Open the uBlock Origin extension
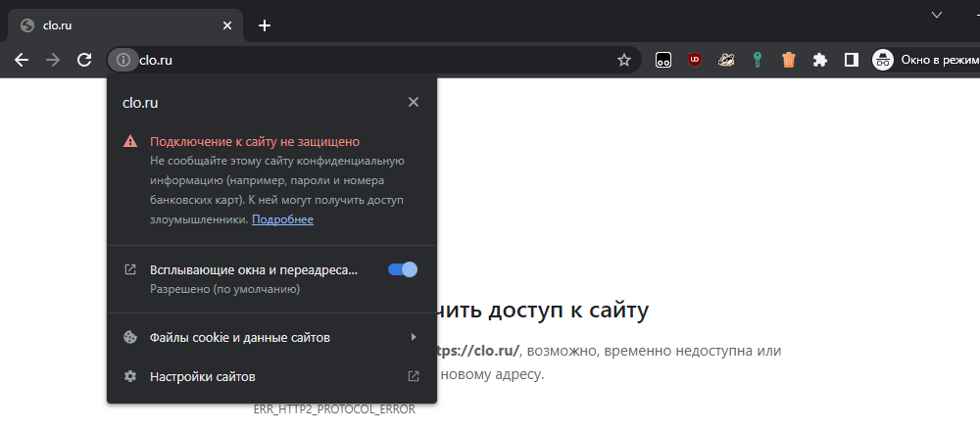 695,60
